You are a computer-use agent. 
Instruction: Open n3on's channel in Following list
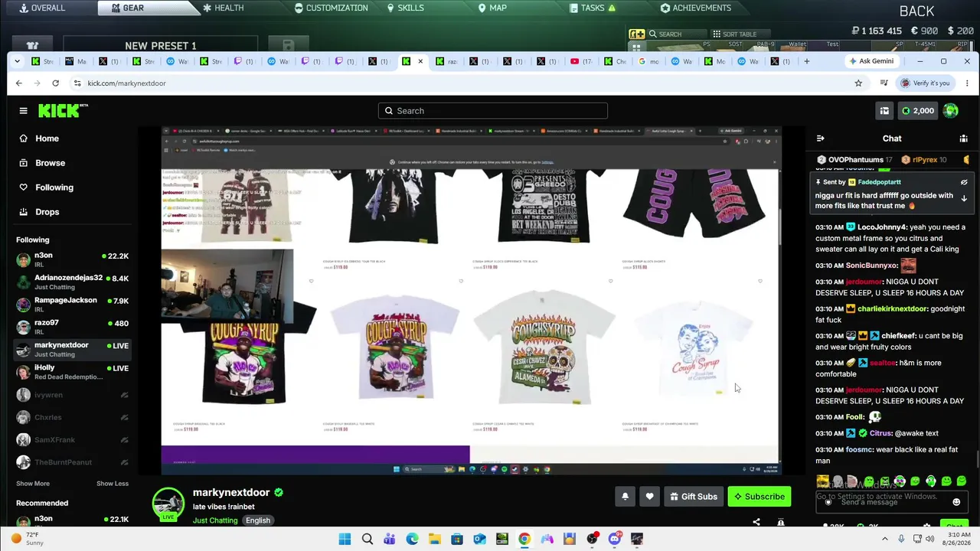tap(73, 260)
